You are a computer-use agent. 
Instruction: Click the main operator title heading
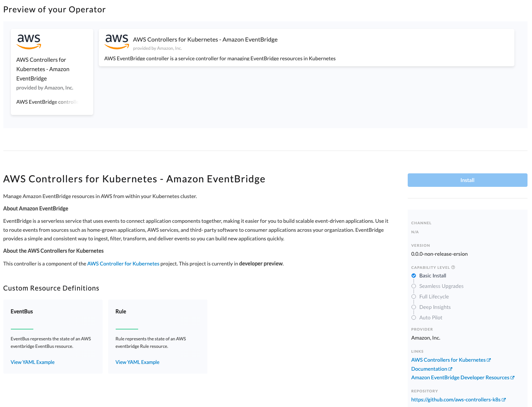pyautogui.click(x=134, y=179)
